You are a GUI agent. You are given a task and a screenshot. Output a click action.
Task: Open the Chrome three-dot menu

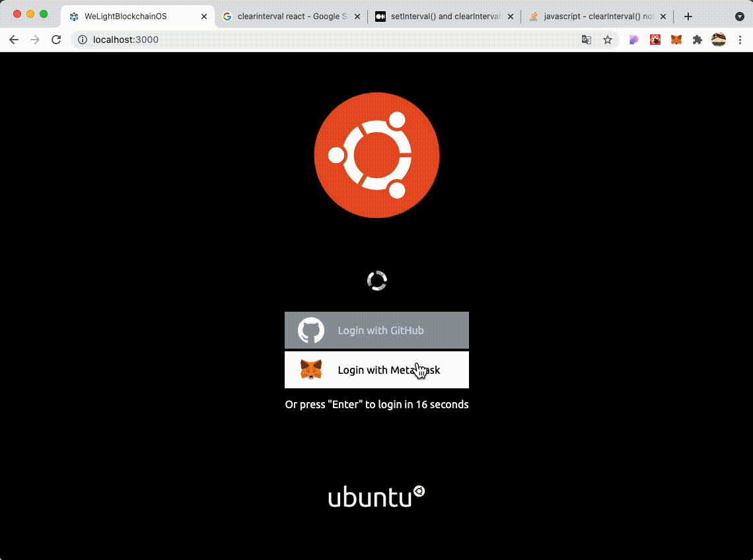740,40
